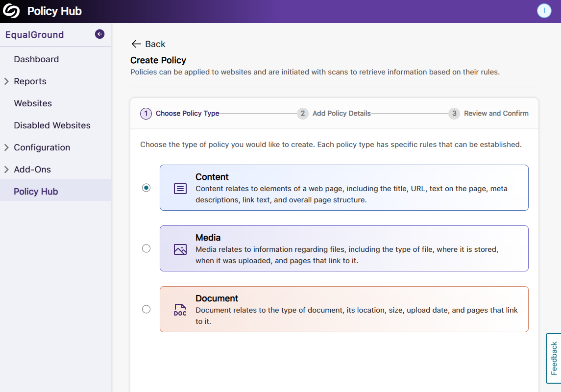Click step 2 circle in stepper

tap(303, 114)
